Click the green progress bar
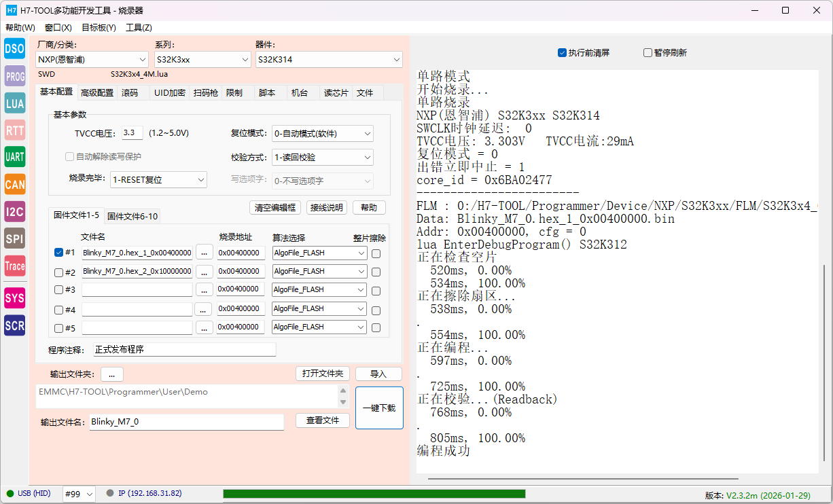 pos(374,494)
